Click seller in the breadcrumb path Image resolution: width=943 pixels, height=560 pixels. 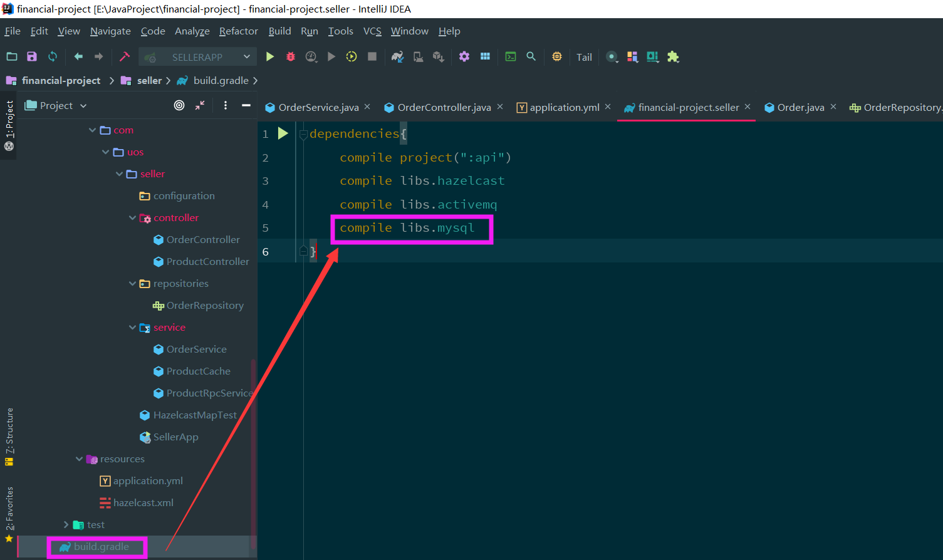tap(149, 81)
